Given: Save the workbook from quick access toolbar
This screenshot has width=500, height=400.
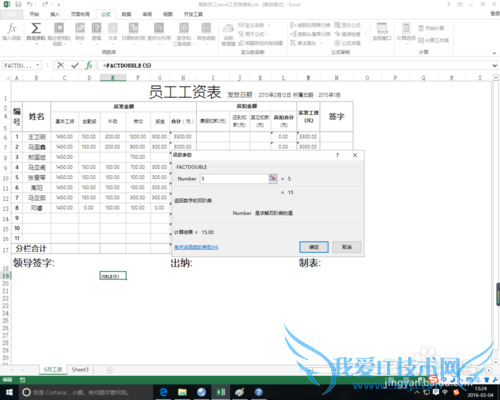Looking at the screenshot, I should coord(18,4).
